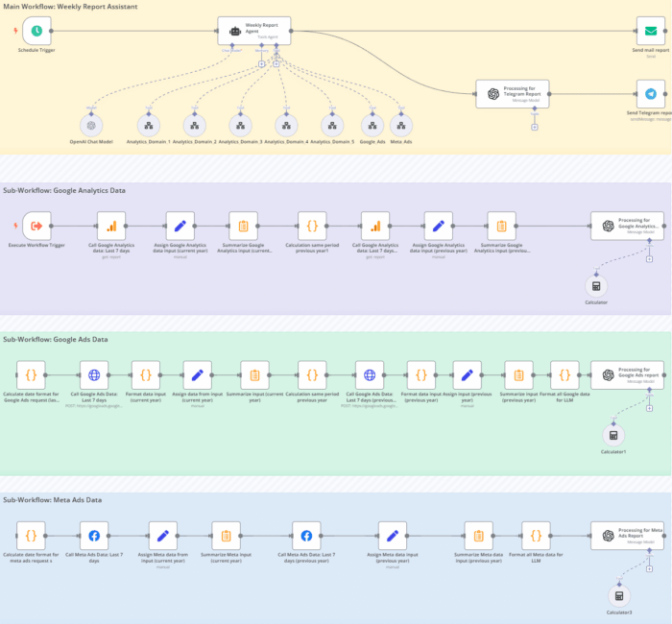672x624 pixels.
Task: Open the second Call Google Analytics data node
Action: tap(375, 226)
